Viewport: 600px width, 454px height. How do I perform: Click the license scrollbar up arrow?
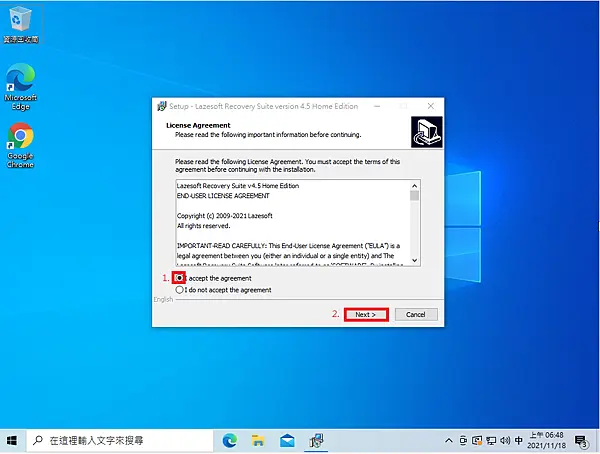[414, 186]
